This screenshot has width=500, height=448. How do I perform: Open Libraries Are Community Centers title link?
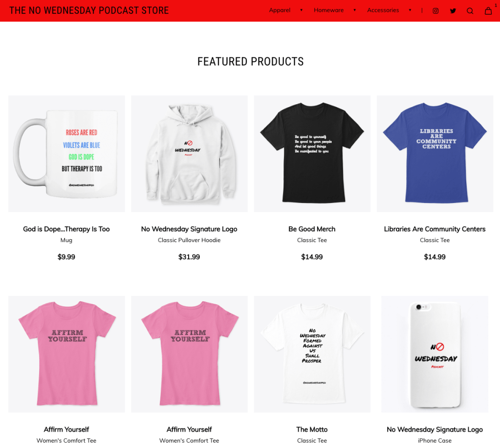tap(435, 229)
